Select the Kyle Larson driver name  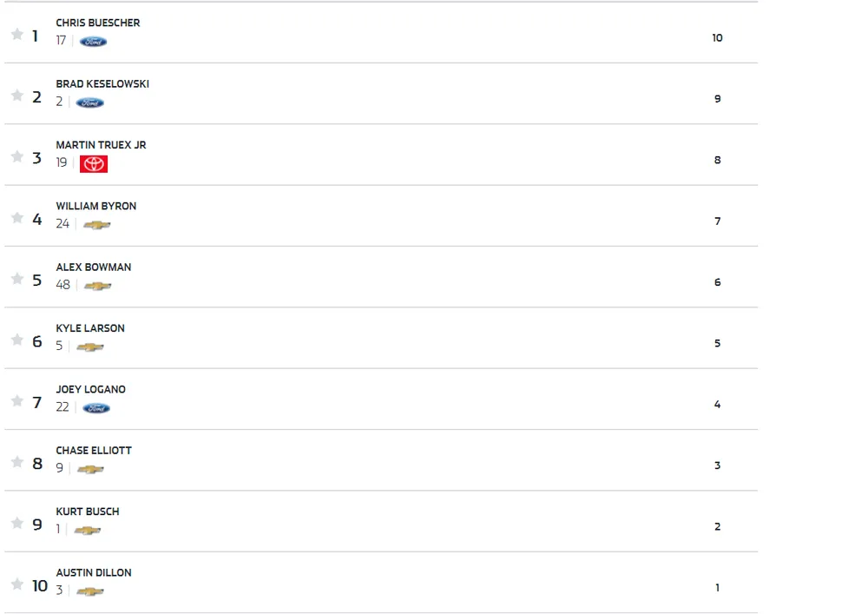(x=90, y=328)
